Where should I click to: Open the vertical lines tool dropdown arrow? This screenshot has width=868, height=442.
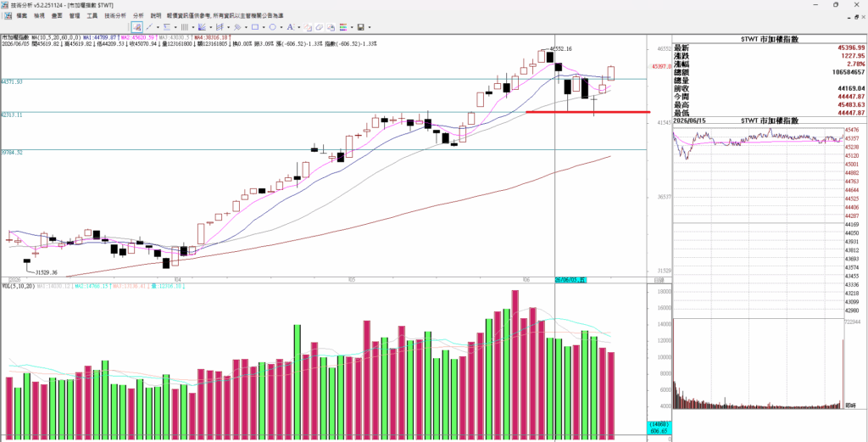193,27
